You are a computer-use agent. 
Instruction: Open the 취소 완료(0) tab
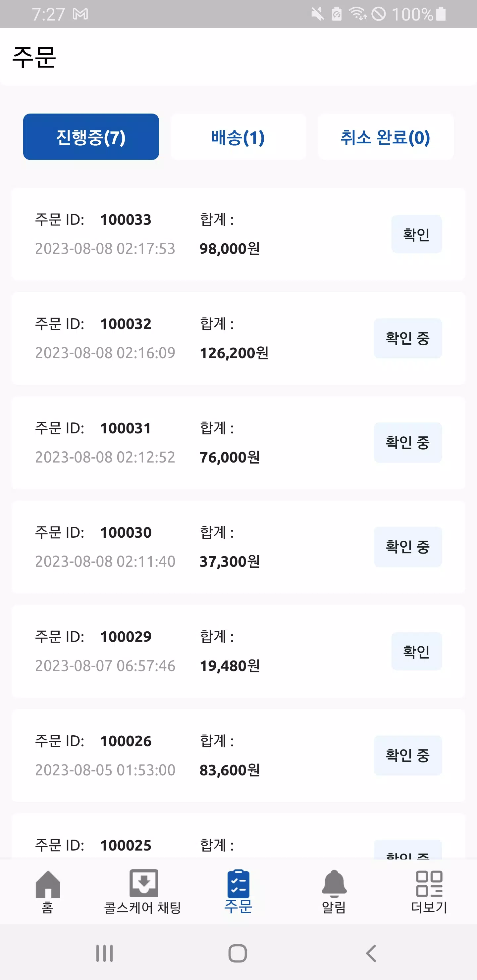tap(385, 137)
